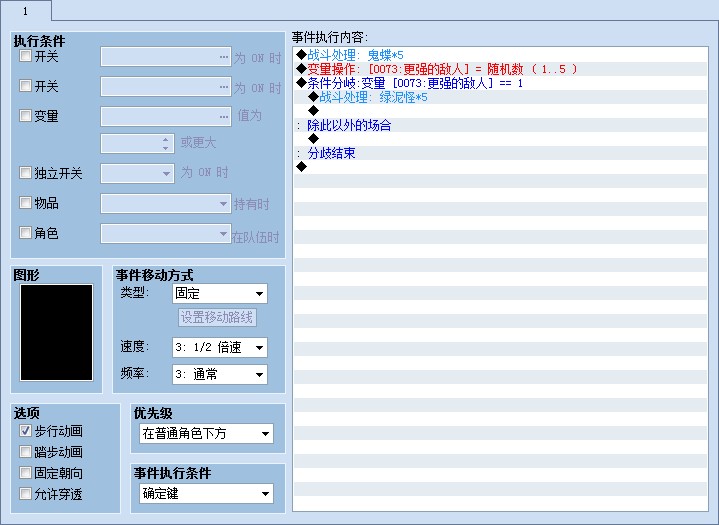Open the 物品 item dropdown

coord(166,204)
